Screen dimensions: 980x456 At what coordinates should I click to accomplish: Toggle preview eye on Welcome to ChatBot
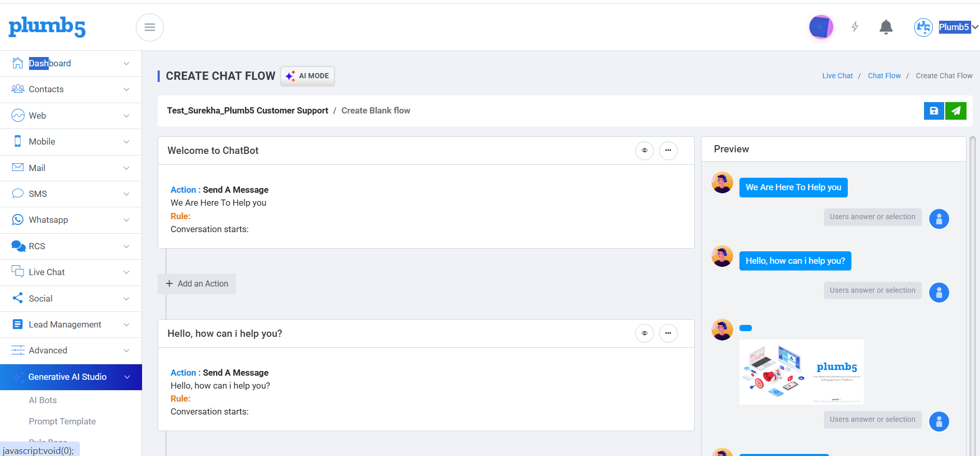pyautogui.click(x=645, y=150)
